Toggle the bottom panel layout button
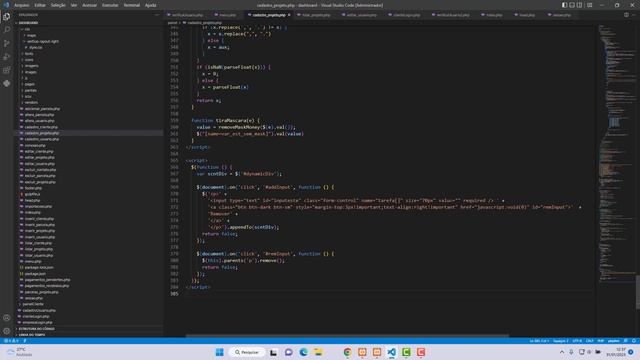The height and width of the screenshot is (360, 640). 572,5
